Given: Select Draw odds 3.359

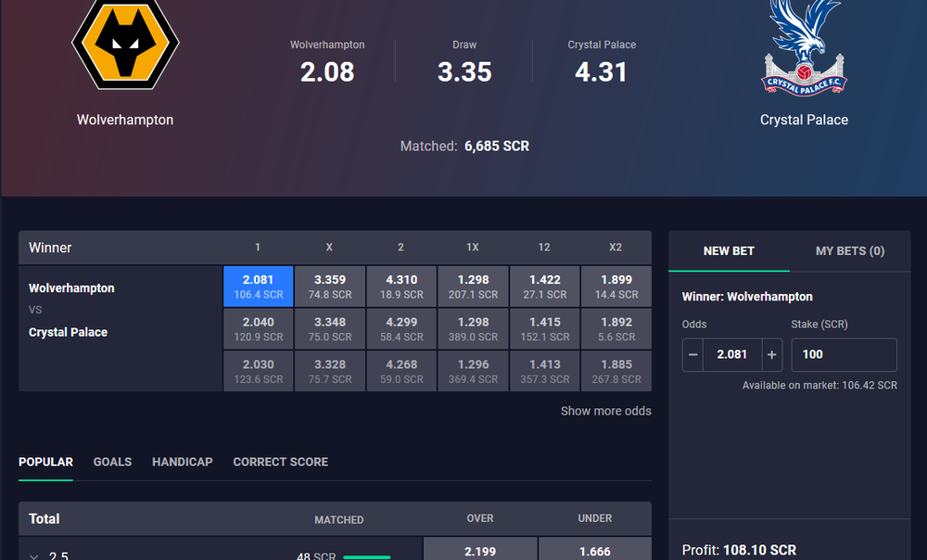Looking at the screenshot, I should (x=330, y=286).
